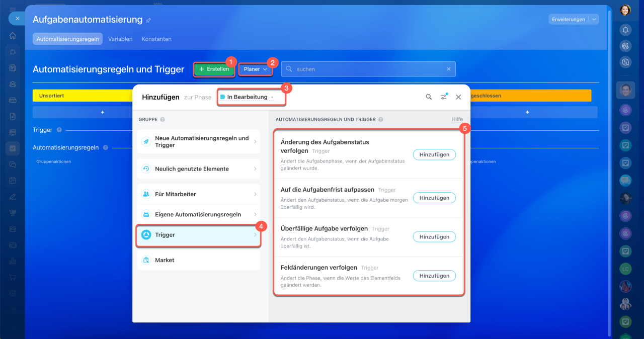Open the search magnifier in Hinzufügen dialog

(429, 97)
